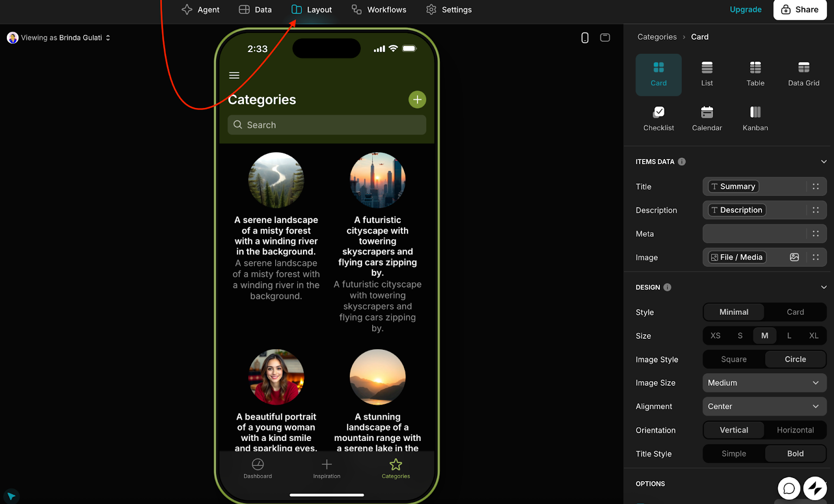The image size is (834, 504).
Task: Open the chat bubble help icon
Action: click(789, 488)
